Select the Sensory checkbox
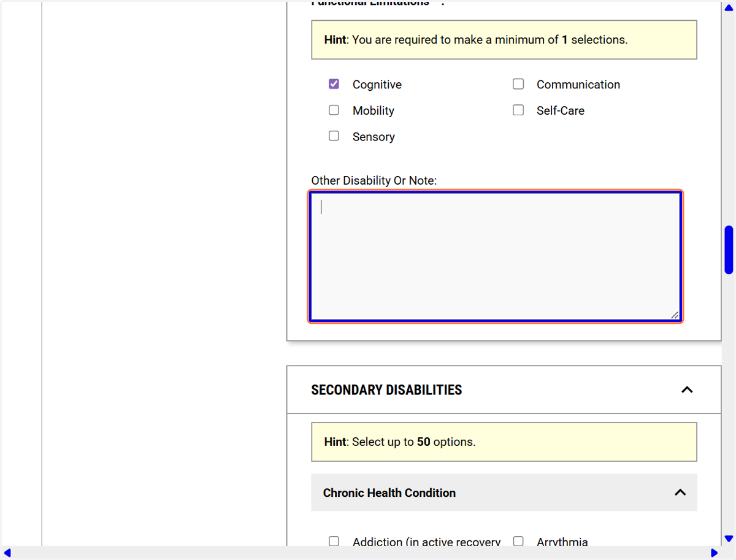This screenshot has width=736, height=560. [334, 136]
